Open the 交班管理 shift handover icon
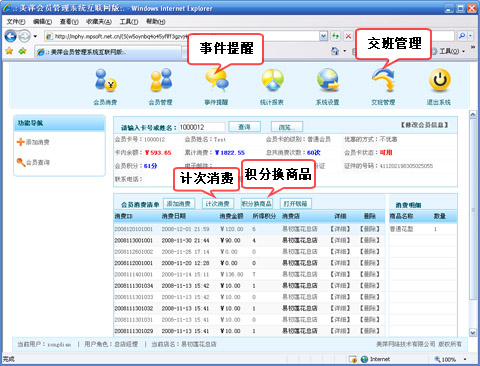Screen dimensions: 480x366 pos(383,80)
